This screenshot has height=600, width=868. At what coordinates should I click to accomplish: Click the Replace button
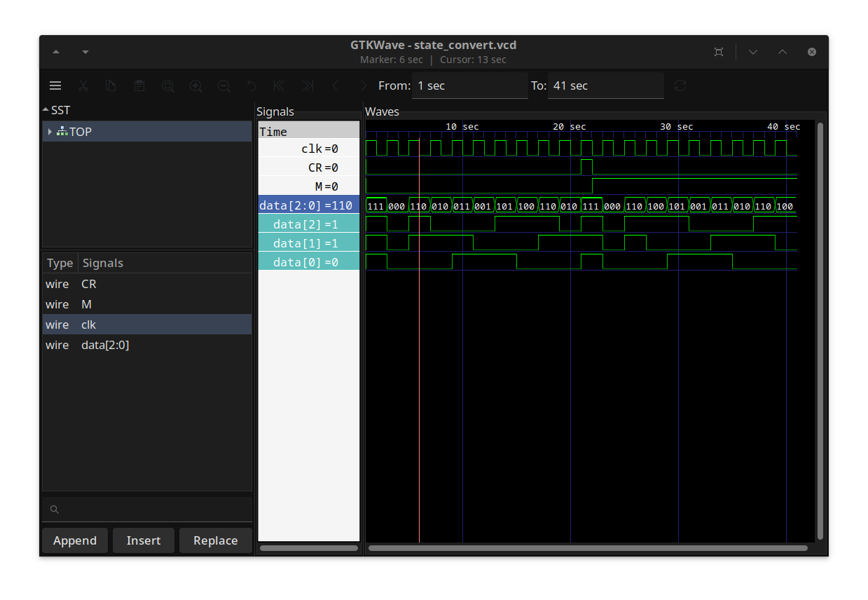(216, 540)
